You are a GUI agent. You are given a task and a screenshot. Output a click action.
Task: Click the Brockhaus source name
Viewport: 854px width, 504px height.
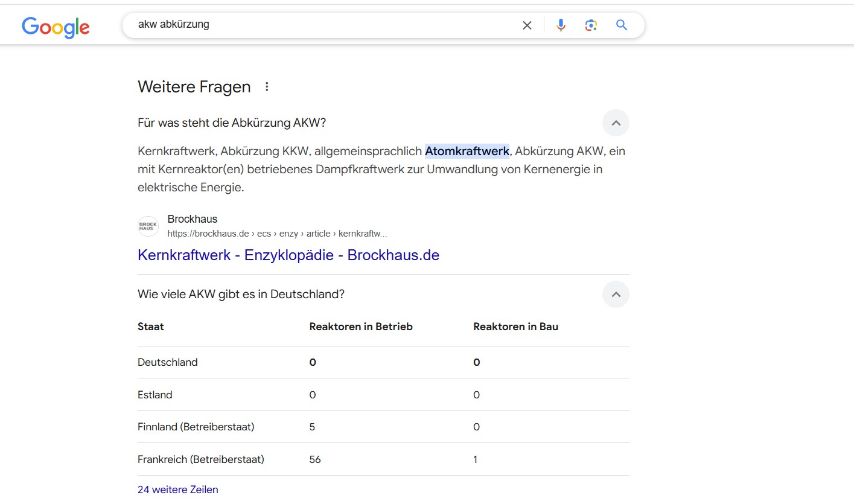tap(193, 219)
